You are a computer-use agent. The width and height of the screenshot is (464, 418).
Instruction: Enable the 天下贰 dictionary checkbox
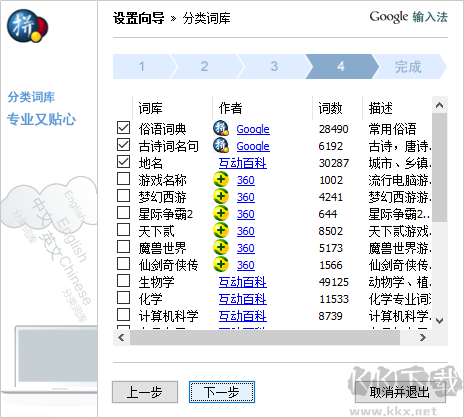(124, 229)
